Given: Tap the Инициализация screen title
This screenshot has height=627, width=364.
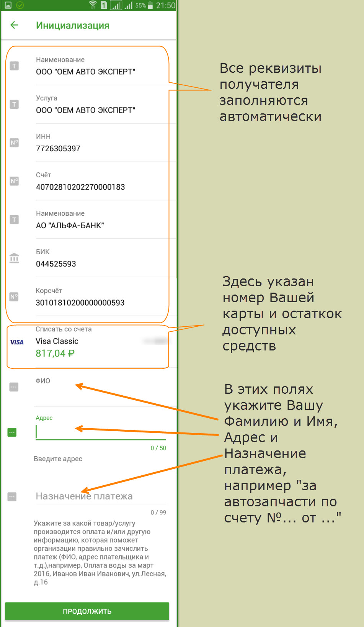Looking at the screenshot, I should [x=73, y=25].
